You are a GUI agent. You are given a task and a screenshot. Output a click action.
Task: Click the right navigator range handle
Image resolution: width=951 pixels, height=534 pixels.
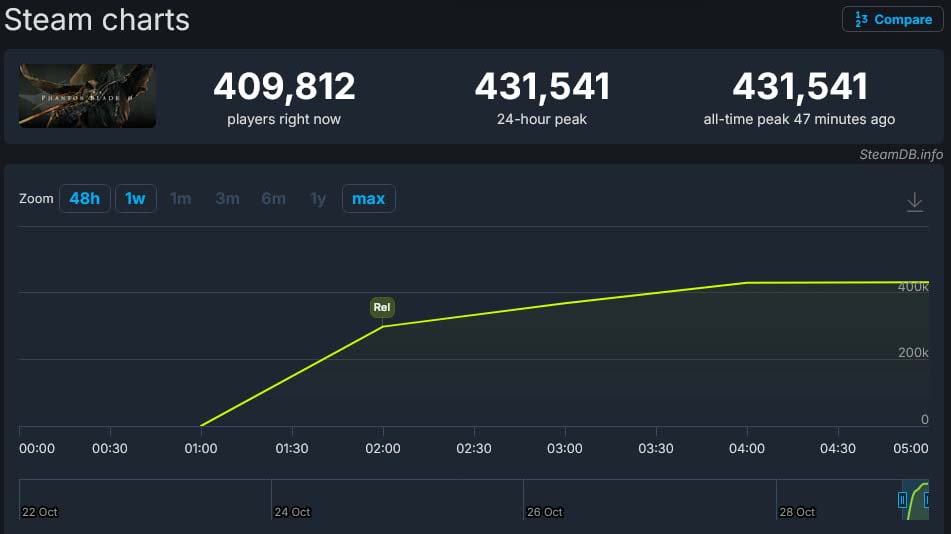click(926, 499)
